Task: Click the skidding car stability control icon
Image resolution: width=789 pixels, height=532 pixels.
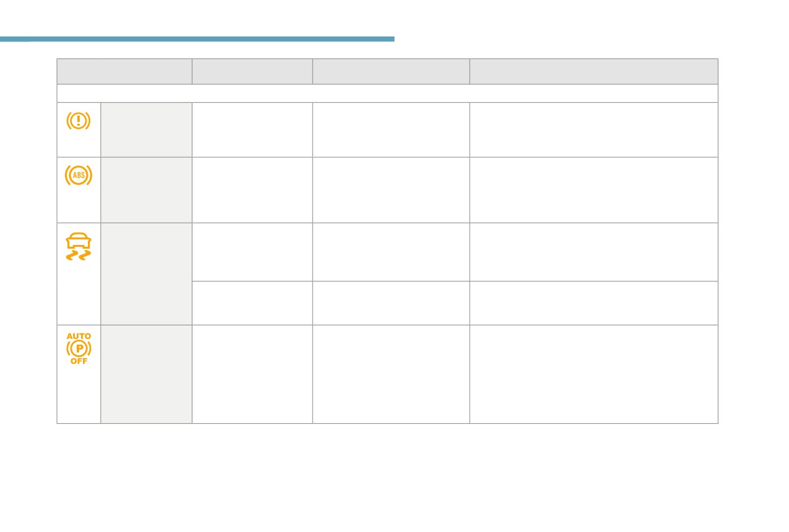Action: 79,247
